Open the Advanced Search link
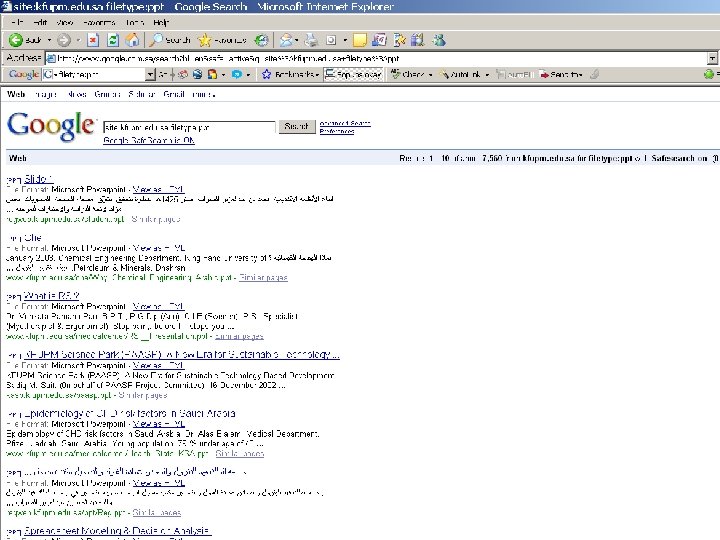This screenshot has height=540, width=720. (x=345, y=123)
